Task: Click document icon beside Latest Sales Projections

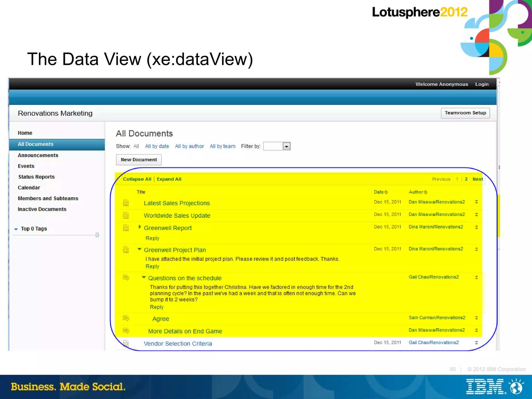Action: point(126,203)
